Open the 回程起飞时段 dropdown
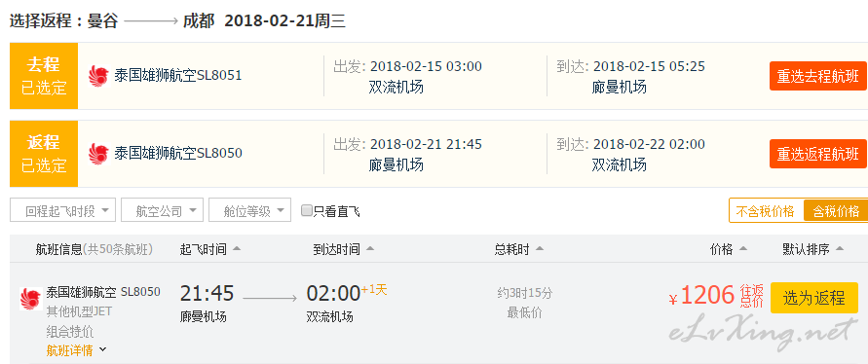Image resolution: width=868 pixels, height=364 pixels. tap(63, 210)
